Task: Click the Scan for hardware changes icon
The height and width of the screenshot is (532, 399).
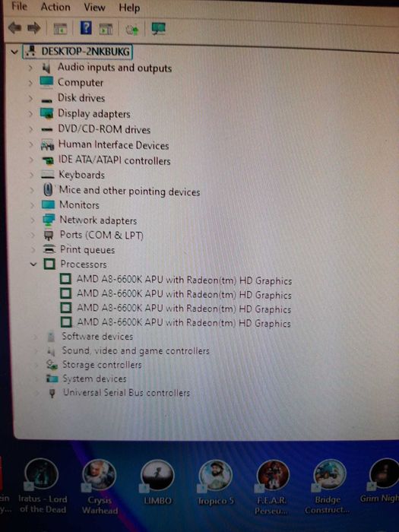Action: point(131,30)
